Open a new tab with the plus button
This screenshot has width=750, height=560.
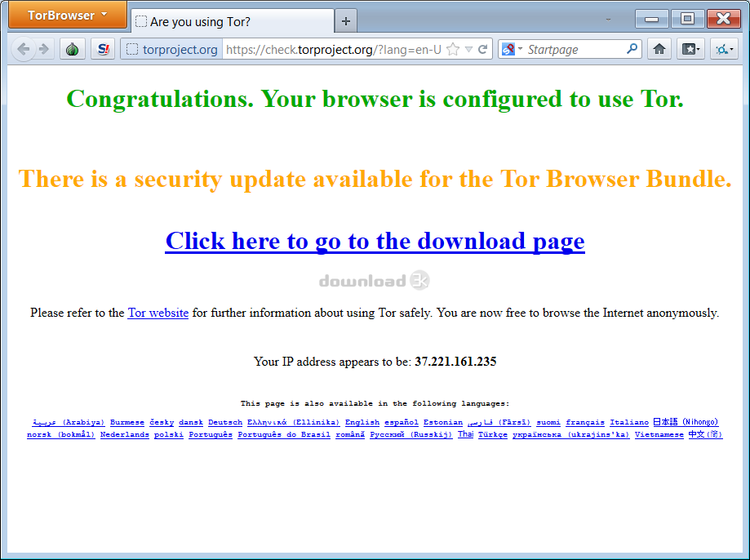point(346,21)
